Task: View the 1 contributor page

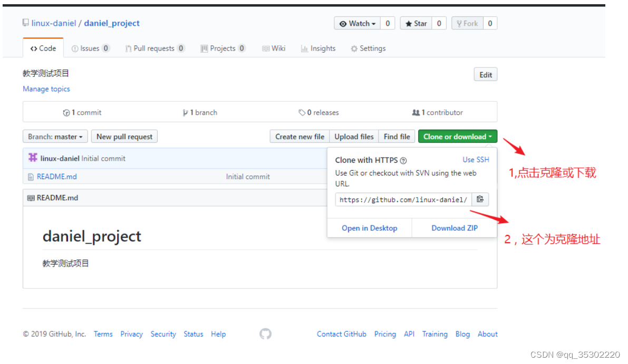Action: (437, 112)
